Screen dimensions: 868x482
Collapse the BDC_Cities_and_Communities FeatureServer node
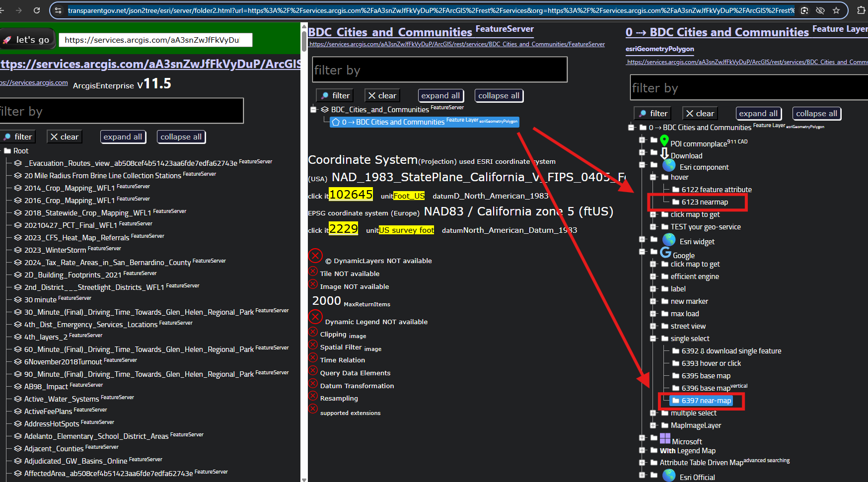pyautogui.click(x=313, y=110)
